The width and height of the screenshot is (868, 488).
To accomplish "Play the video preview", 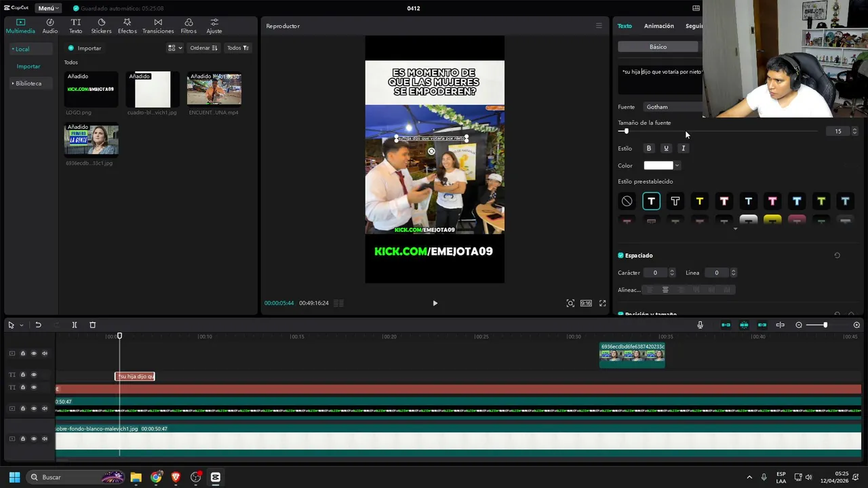I will pyautogui.click(x=435, y=304).
